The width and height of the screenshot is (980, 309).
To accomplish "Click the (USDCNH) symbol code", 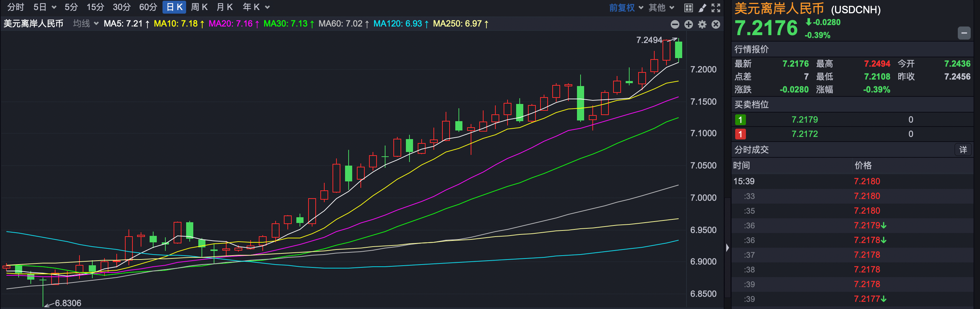I will click(x=855, y=10).
